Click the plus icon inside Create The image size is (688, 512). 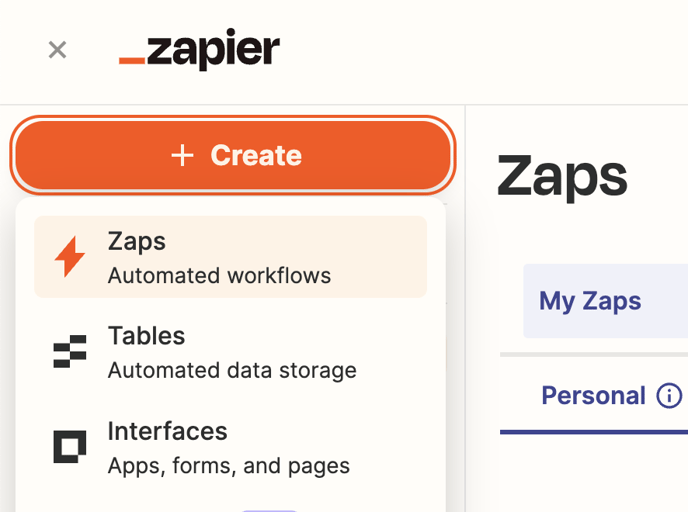point(182,155)
